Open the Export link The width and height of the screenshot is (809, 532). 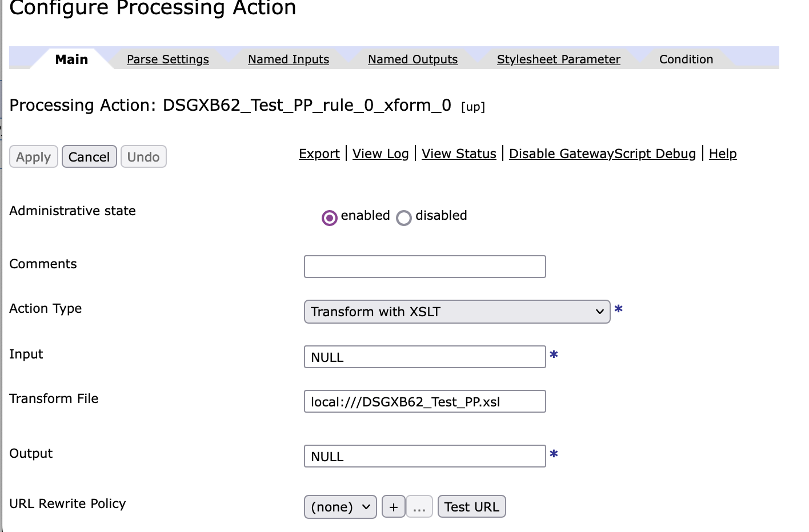[x=319, y=154]
